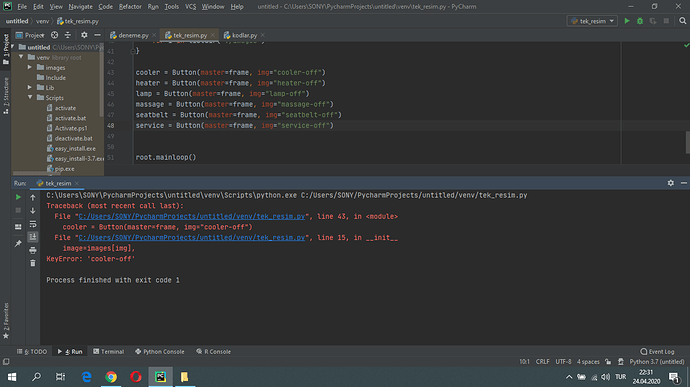Screen dimensions: 690x387
Task: Open the VCS menu
Action: (x=191, y=7)
